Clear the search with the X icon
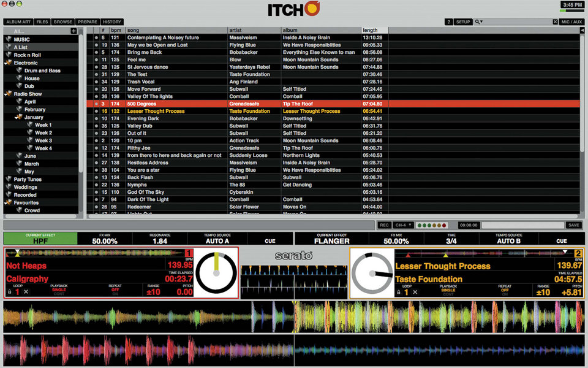The width and height of the screenshot is (588, 368). 555,22
